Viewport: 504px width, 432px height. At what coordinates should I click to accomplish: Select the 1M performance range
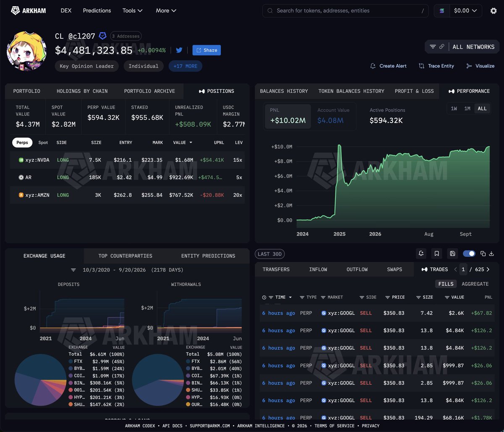click(467, 108)
